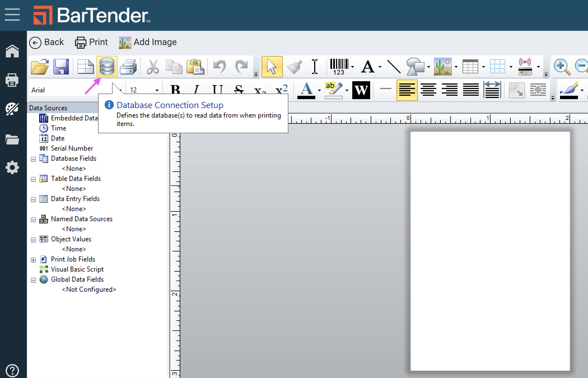The width and height of the screenshot is (588, 378).
Task: Click the Add Image button
Action: [148, 42]
